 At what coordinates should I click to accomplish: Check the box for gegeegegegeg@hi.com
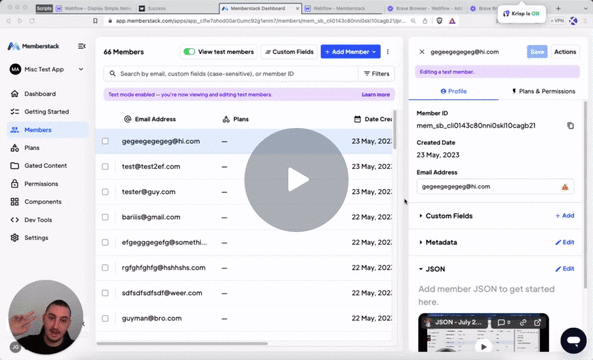[105, 141]
